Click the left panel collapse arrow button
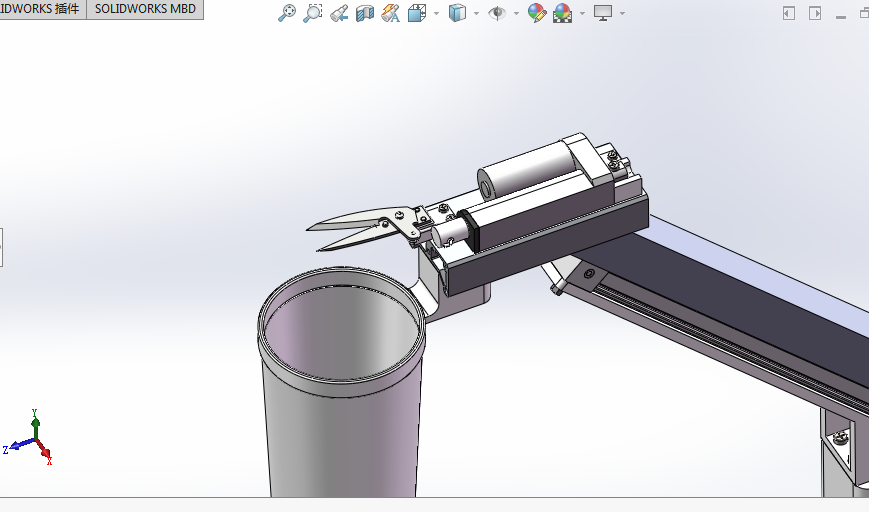 click(789, 13)
